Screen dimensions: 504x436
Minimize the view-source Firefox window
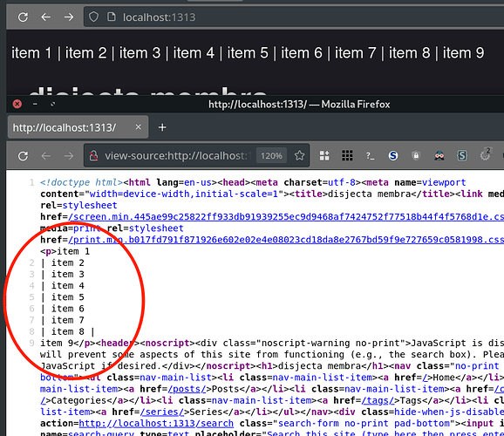35,104
